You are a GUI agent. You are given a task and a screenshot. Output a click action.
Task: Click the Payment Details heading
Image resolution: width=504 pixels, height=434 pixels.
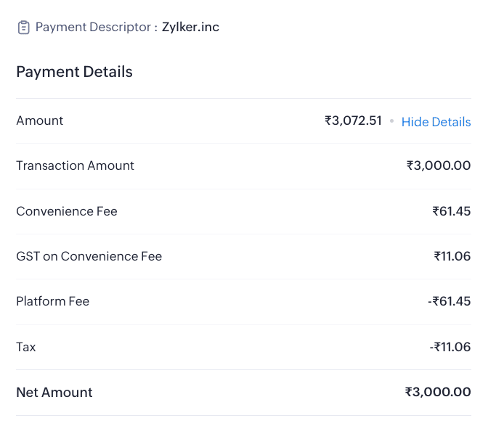[74, 72]
